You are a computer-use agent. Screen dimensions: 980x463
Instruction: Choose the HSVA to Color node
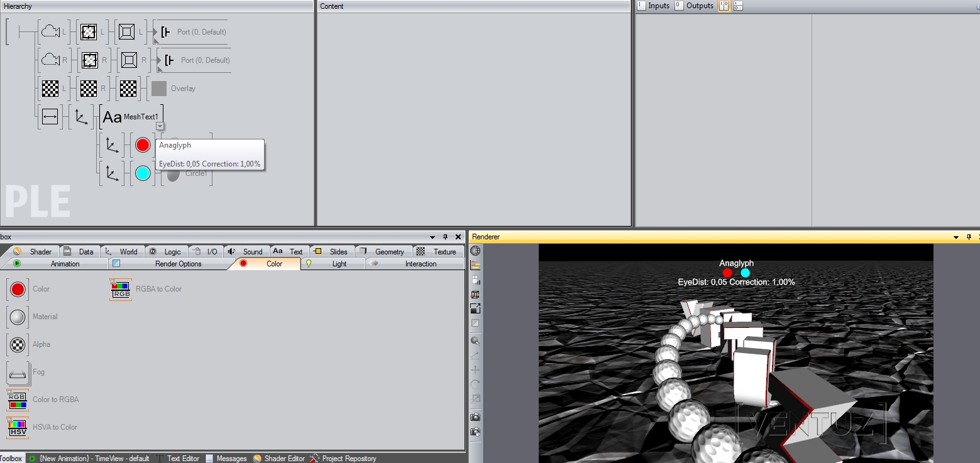point(18,427)
